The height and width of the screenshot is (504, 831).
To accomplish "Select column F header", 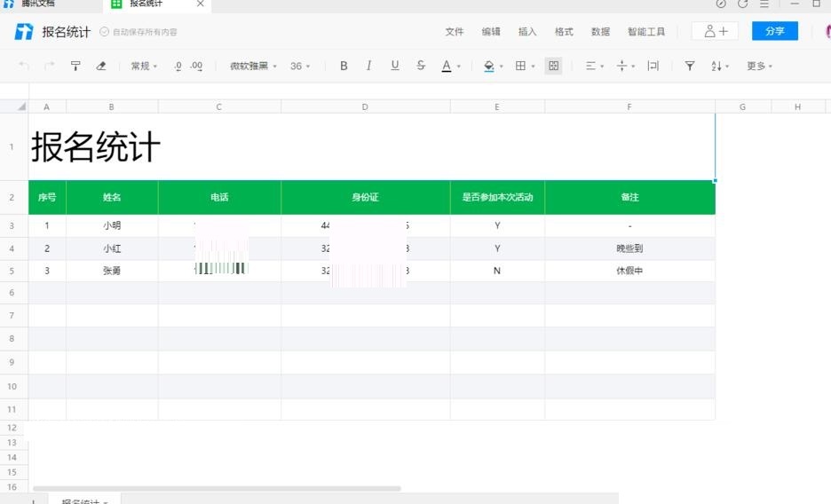I will click(x=629, y=107).
